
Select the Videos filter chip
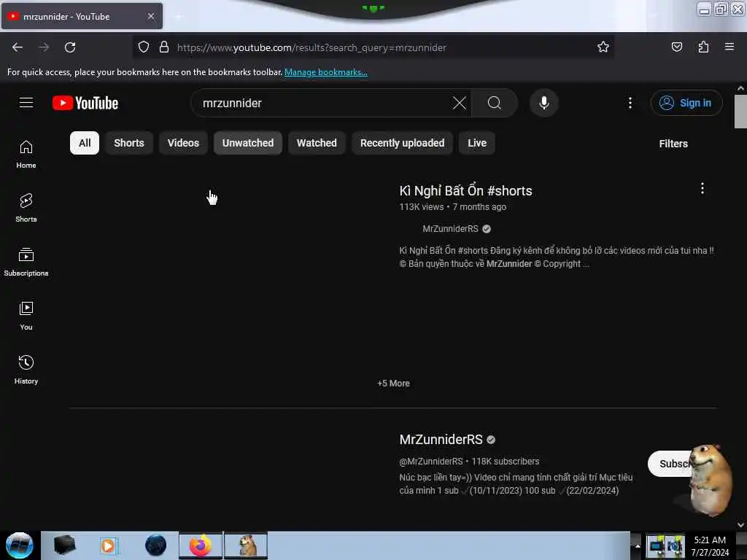pyautogui.click(x=183, y=143)
